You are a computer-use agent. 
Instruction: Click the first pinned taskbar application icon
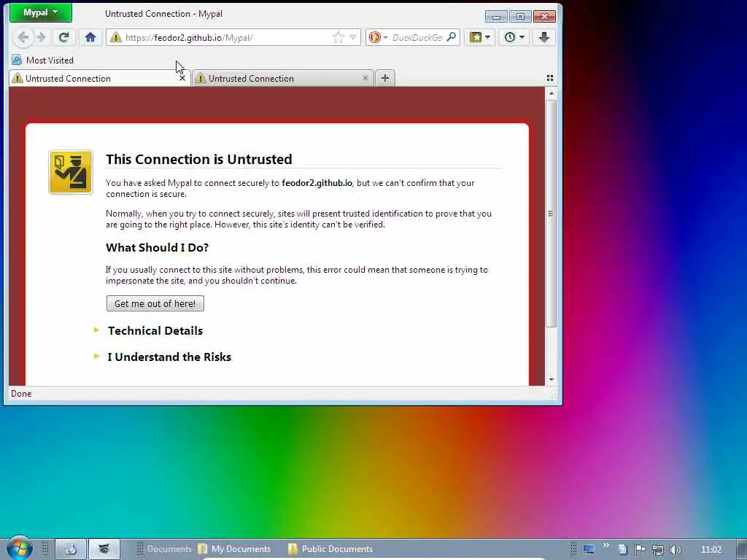point(71,549)
